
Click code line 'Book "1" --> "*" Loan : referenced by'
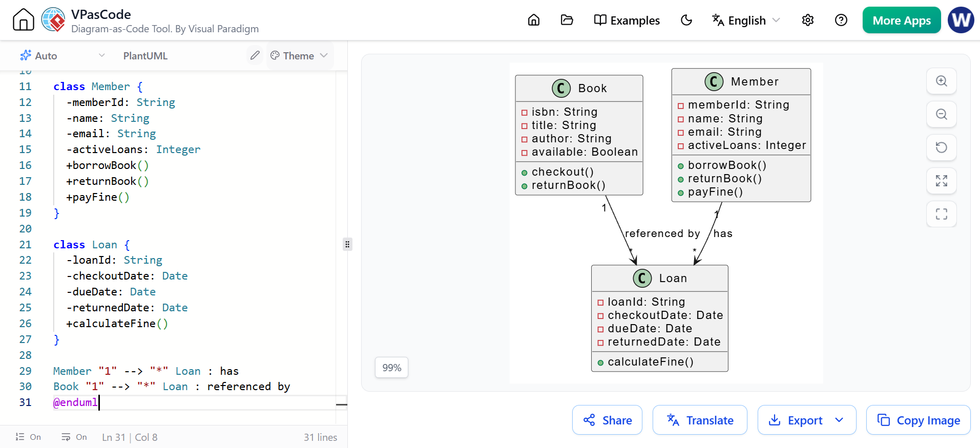coord(172,387)
